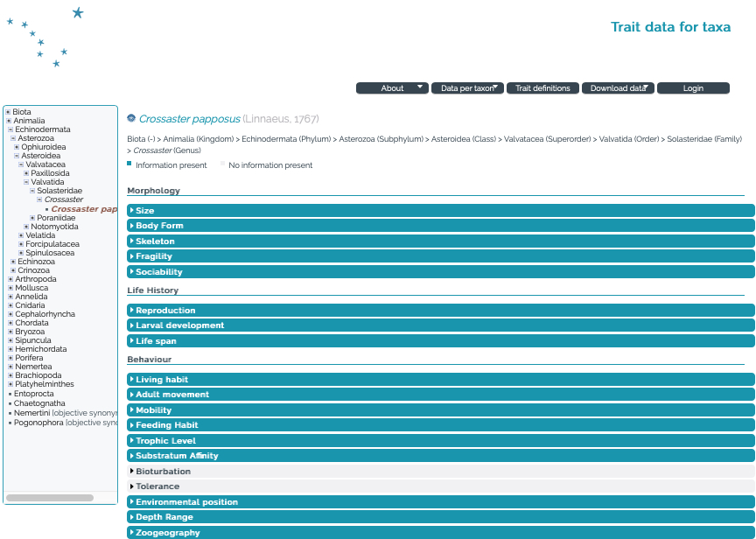
Task: Go to Trait definitions page
Action: pyautogui.click(x=542, y=88)
